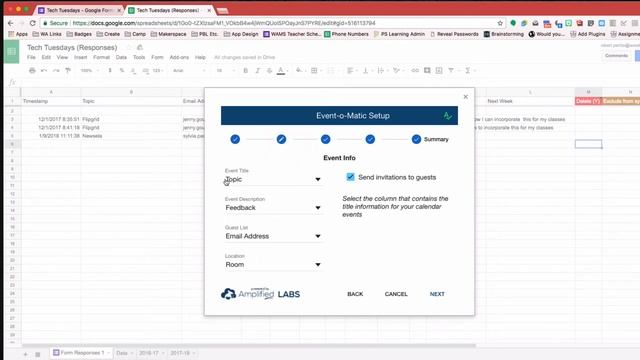The width and height of the screenshot is (640, 360).
Task: Click the Undo icon in toolbar
Action: coord(44,71)
